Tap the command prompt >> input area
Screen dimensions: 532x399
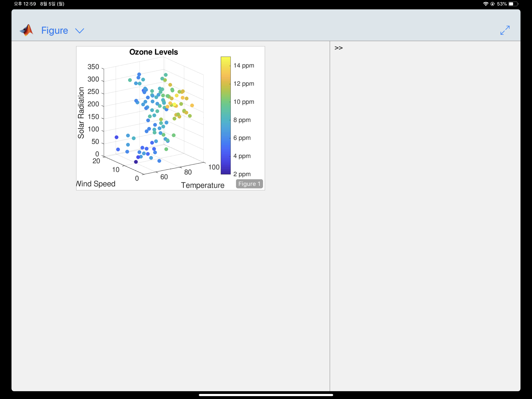pos(339,48)
